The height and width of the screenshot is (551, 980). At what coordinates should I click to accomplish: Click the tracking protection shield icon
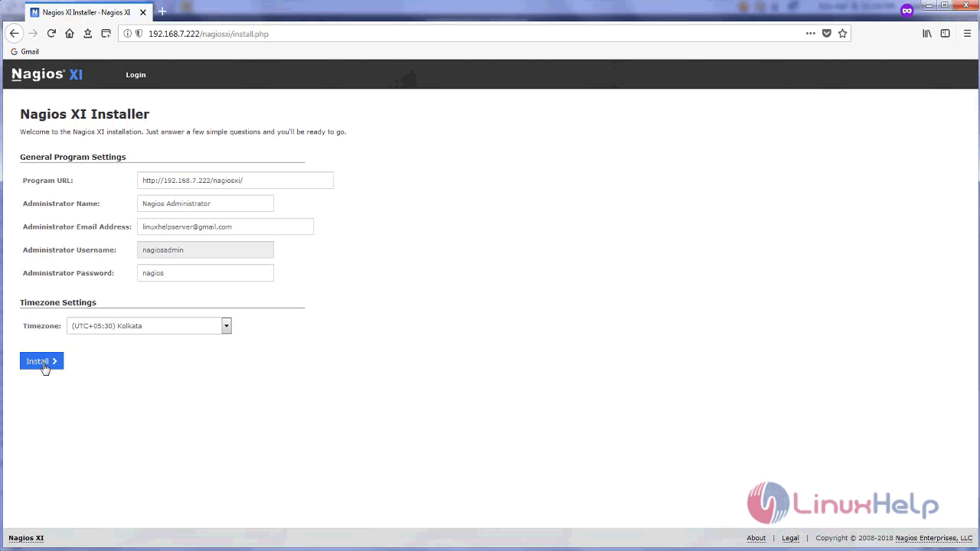pyautogui.click(x=139, y=34)
